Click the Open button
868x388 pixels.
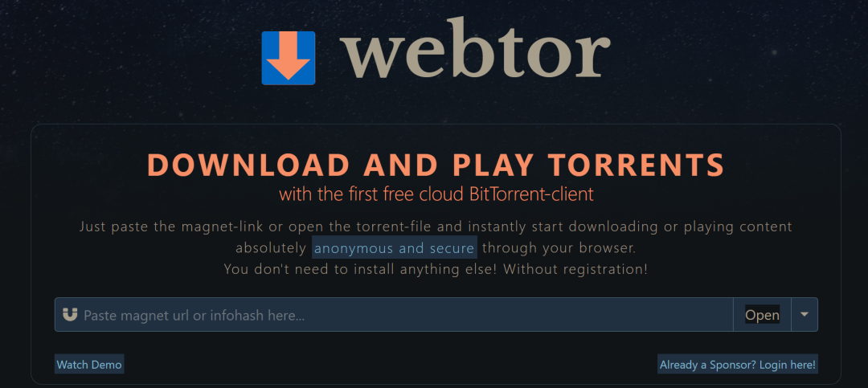[x=762, y=315]
